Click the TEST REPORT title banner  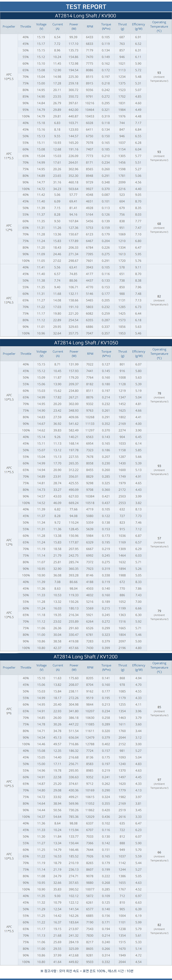[86, 6]
